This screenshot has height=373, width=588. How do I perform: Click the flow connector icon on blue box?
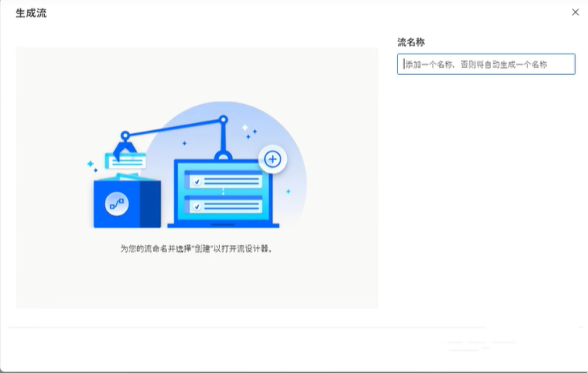coord(117,204)
